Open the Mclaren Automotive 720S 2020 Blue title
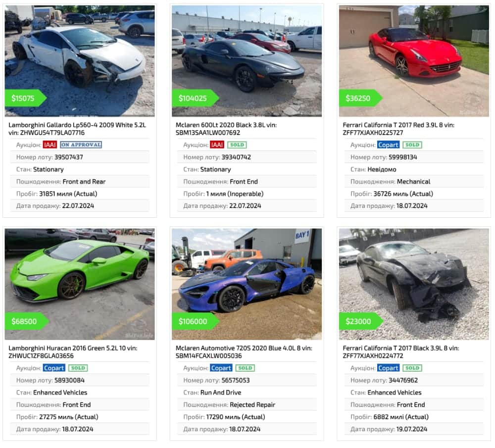495x448 pixels. click(x=244, y=352)
